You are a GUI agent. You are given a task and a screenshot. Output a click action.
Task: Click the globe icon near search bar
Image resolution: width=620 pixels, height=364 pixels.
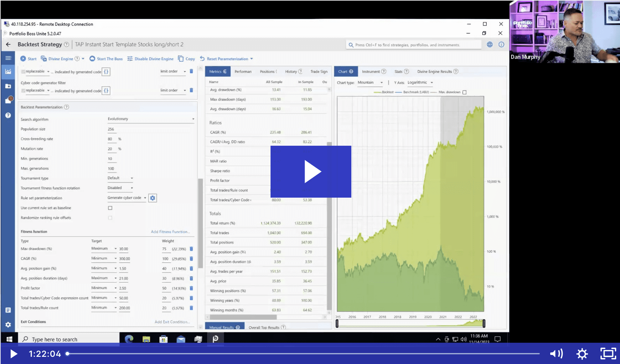(x=490, y=44)
